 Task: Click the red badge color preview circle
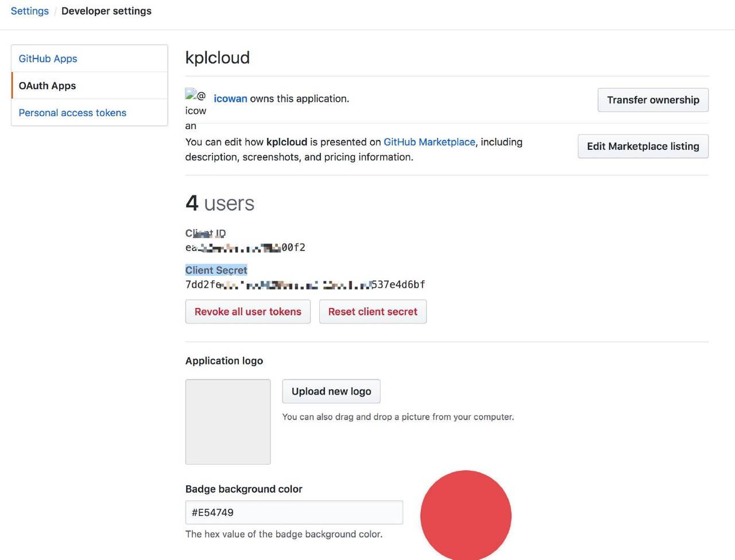(466, 515)
